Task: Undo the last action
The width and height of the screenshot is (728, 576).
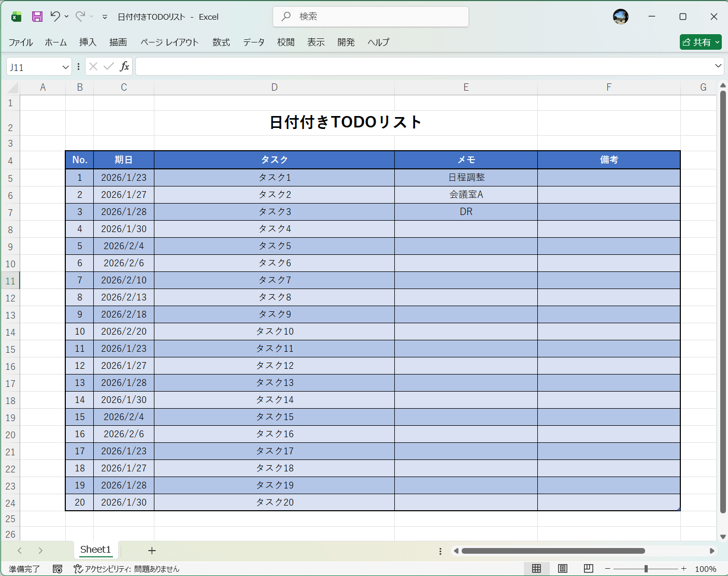Action: pyautogui.click(x=55, y=16)
